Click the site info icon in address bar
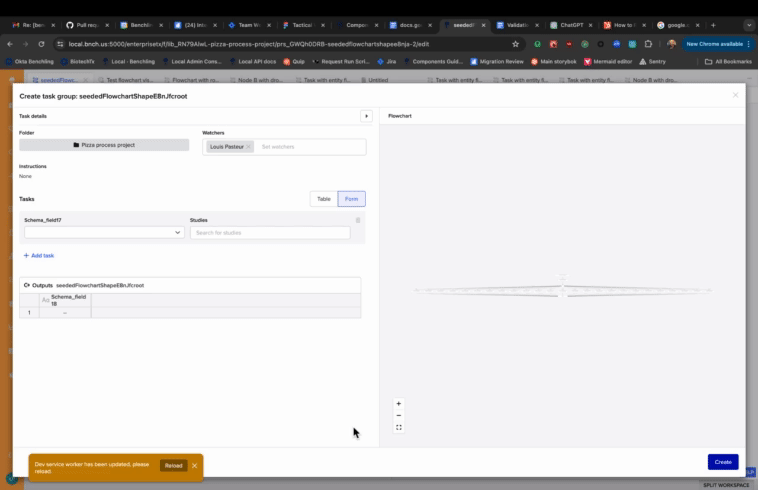This screenshot has height=490, width=758. 60,44
